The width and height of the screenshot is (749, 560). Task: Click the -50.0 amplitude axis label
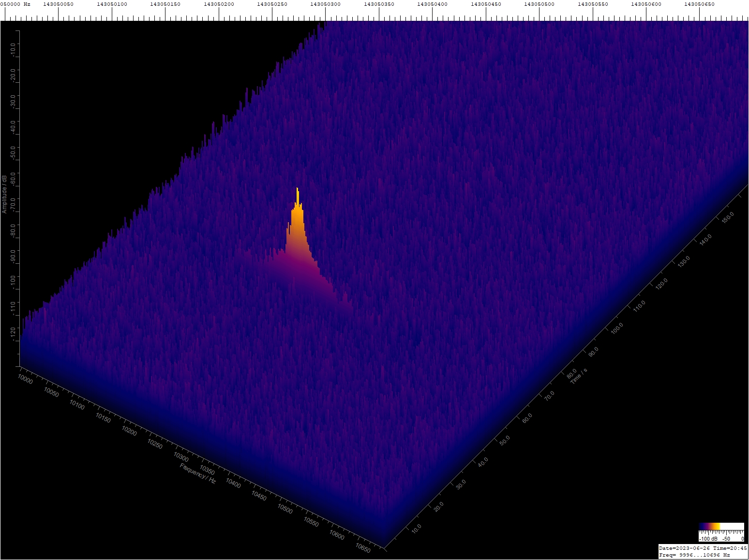13,152
